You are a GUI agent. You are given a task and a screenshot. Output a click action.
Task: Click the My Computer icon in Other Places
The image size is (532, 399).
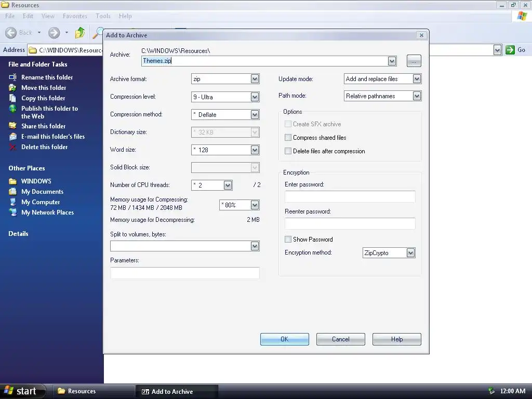(x=12, y=202)
